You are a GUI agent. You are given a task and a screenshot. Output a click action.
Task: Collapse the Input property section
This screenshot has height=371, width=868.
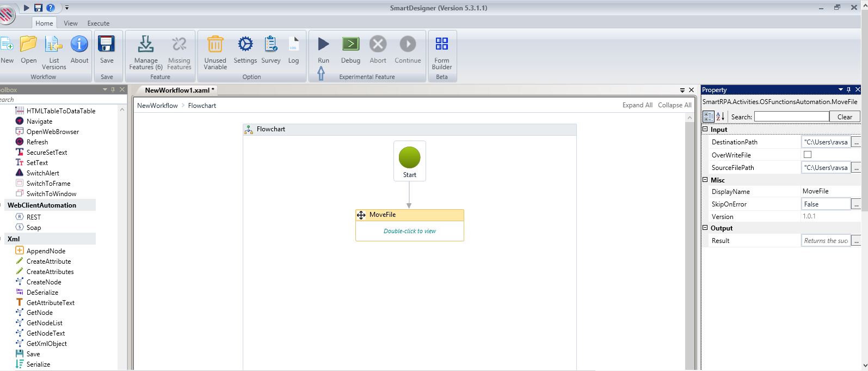(x=705, y=130)
